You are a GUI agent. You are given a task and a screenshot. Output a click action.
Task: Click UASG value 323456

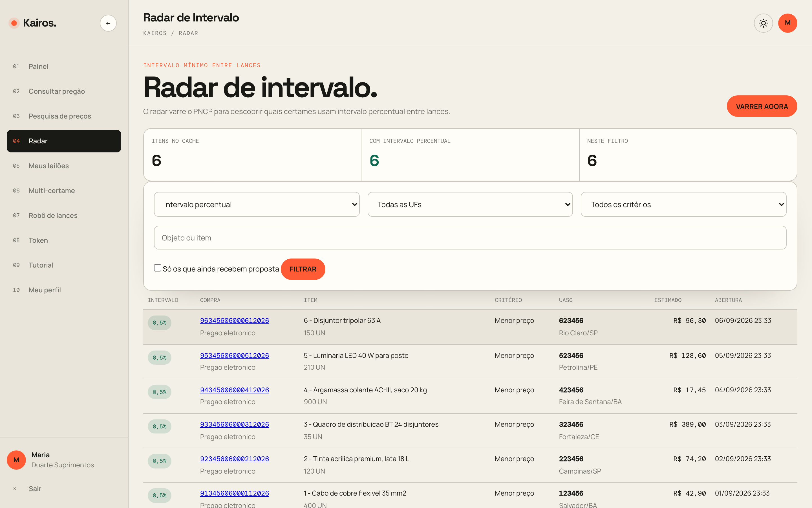coord(571,424)
